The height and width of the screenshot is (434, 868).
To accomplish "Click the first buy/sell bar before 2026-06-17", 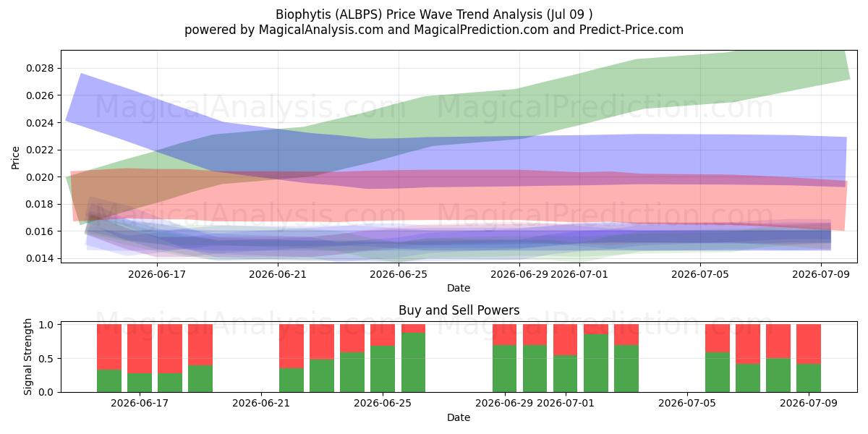I will [109, 358].
